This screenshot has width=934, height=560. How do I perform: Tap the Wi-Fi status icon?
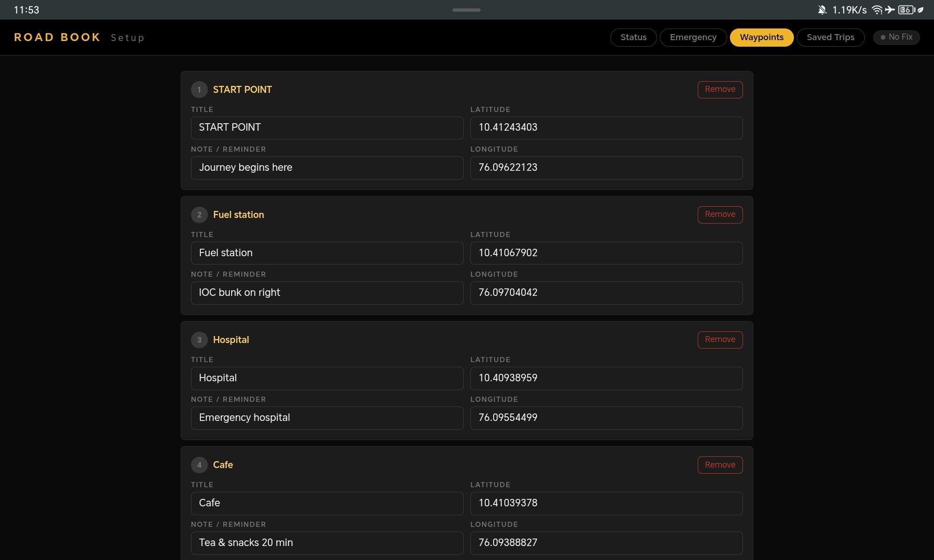[x=877, y=10]
